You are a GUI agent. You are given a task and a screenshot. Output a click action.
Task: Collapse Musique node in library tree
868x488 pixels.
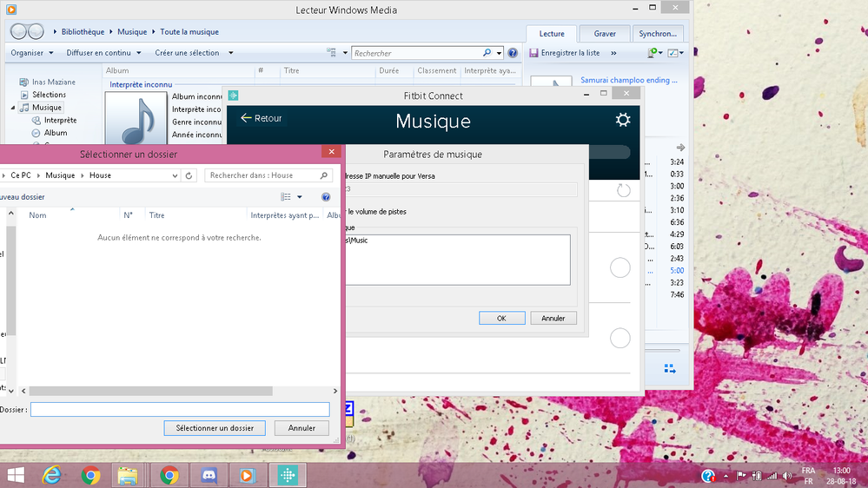coord(13,108)
